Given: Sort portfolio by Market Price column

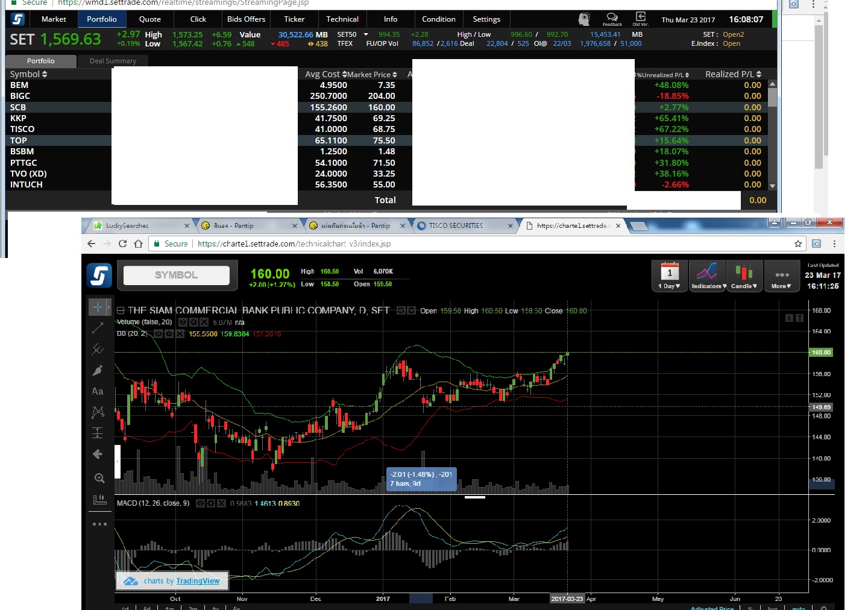Looking at the screenshot, I should [x=372, y=75].
